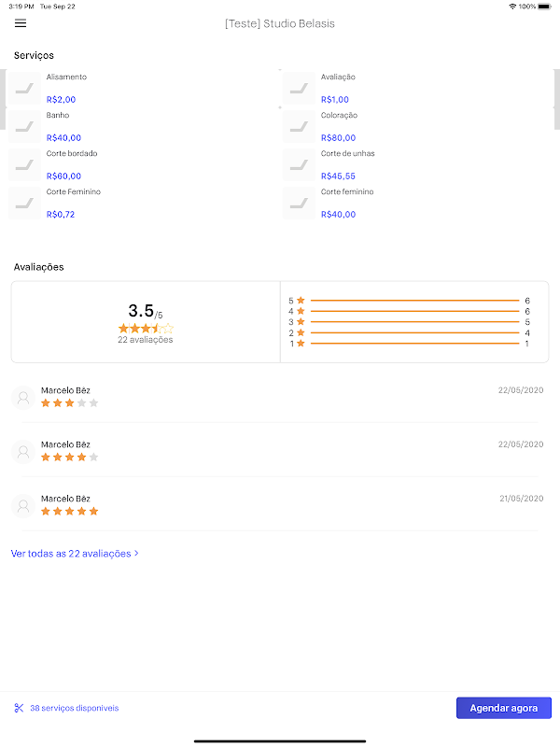
Task: Expand all reviews via chevron arrow
Action: click(137, 553)
